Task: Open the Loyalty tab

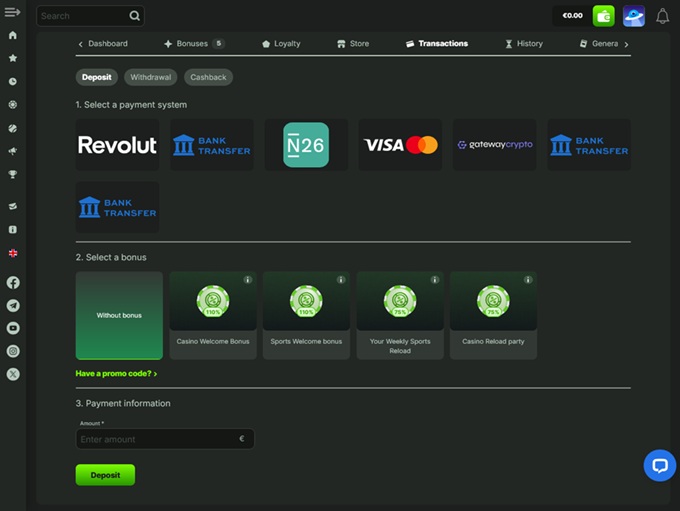Action: coord(281,44)
